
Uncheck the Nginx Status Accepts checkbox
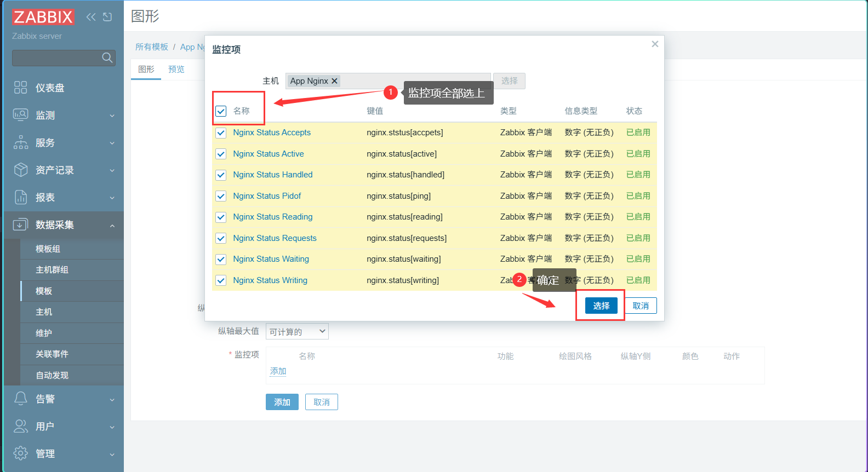click(221, 133)
